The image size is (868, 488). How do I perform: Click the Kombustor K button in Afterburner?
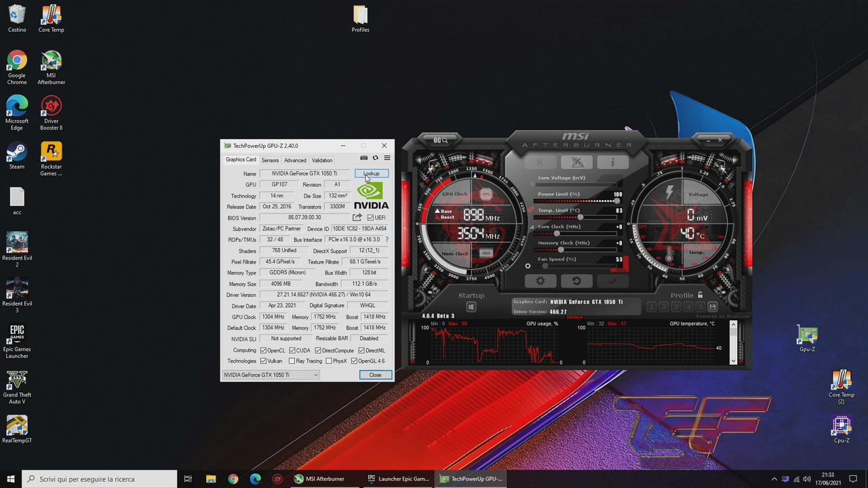point(540,162)
